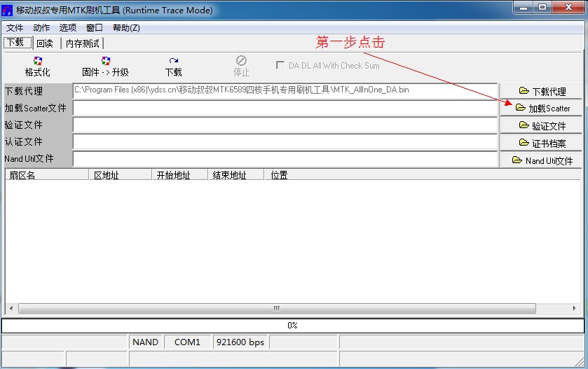Click the horizontal scrollbar thumb
Image resolution: width=588 pixels, height=369 pixels.
[277, 308]
